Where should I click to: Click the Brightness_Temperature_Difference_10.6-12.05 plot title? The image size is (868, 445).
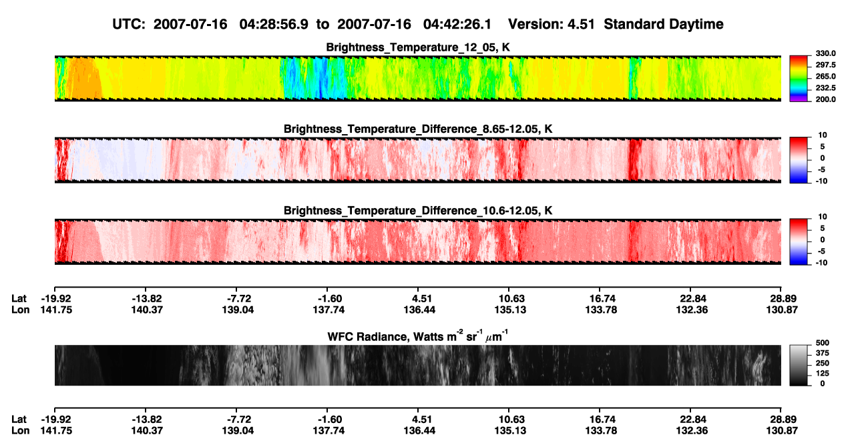coord(418,211)
